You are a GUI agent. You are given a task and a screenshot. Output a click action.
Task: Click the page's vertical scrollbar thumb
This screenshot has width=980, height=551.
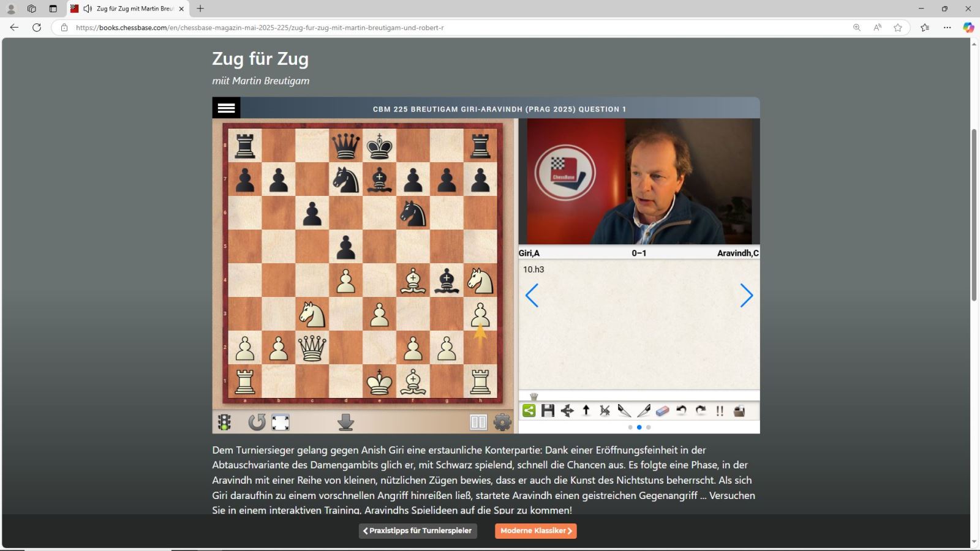click(x=974, y=214)
